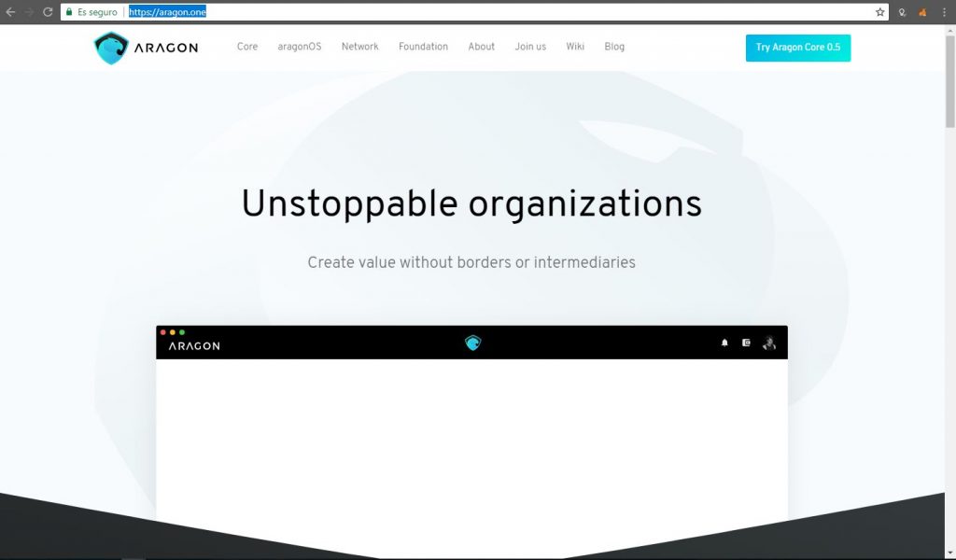
Task: Click the teal eagle emblem in the preview bar
Action: 472,343
